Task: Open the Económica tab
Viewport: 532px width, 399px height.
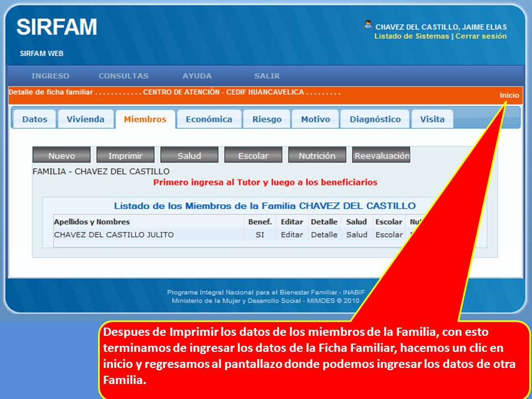Action: point(209,119)
